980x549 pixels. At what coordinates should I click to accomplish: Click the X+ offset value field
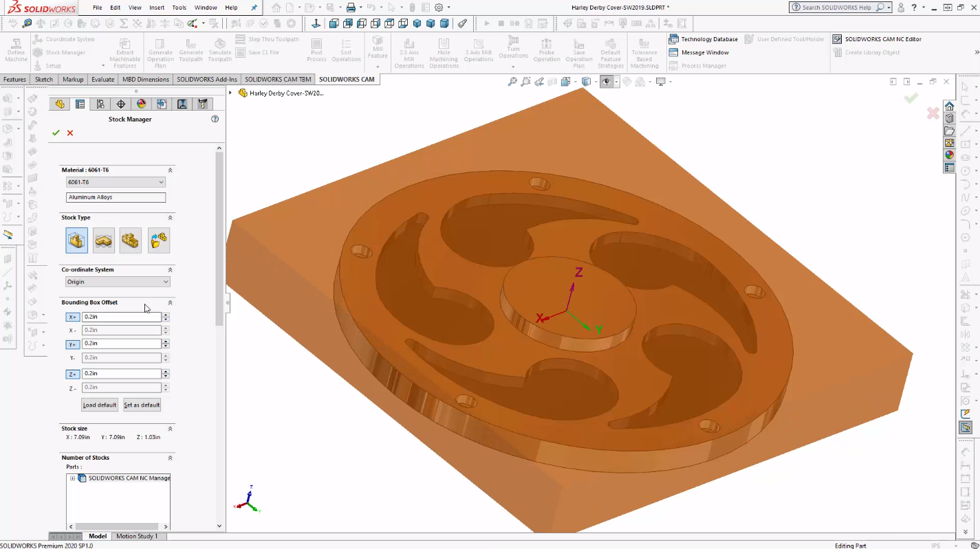[x=121, y=317]
